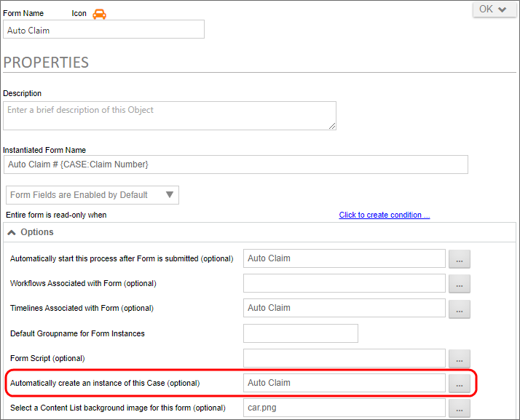Viewport: 520px width, 420px height.
Task: Open the Case picker ellipsis button
Action: pos(459,384)
